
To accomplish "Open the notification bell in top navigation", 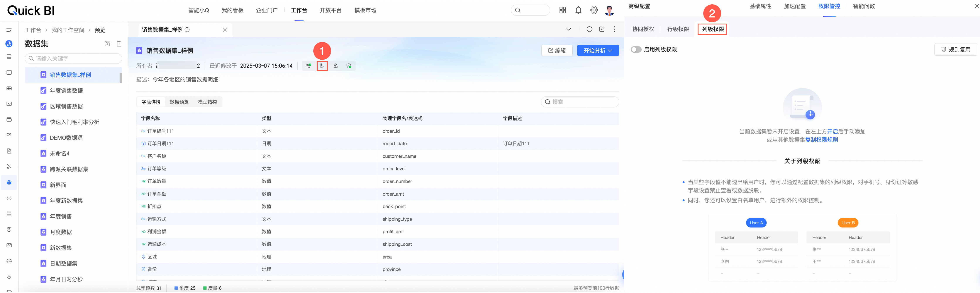I will tap(578, 10).
